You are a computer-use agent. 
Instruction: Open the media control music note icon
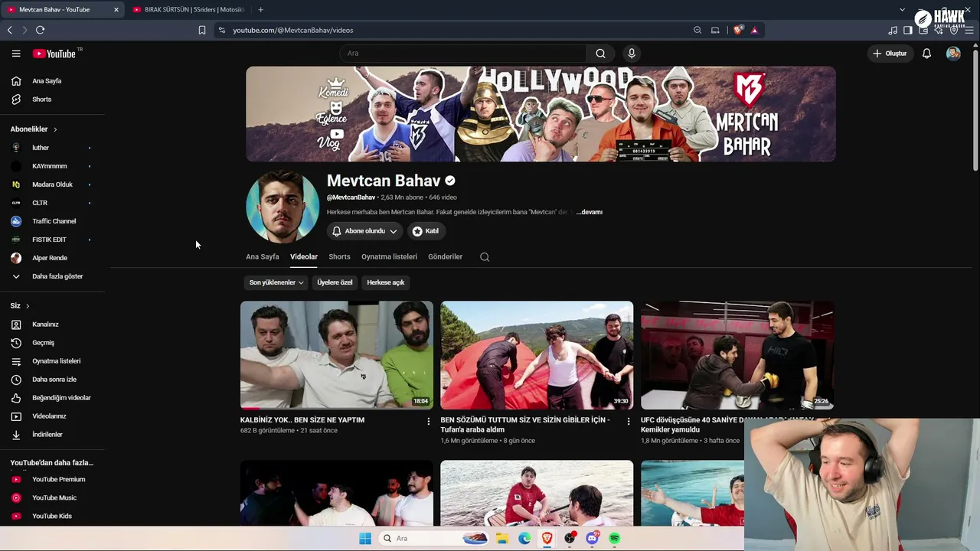(893, 30)
